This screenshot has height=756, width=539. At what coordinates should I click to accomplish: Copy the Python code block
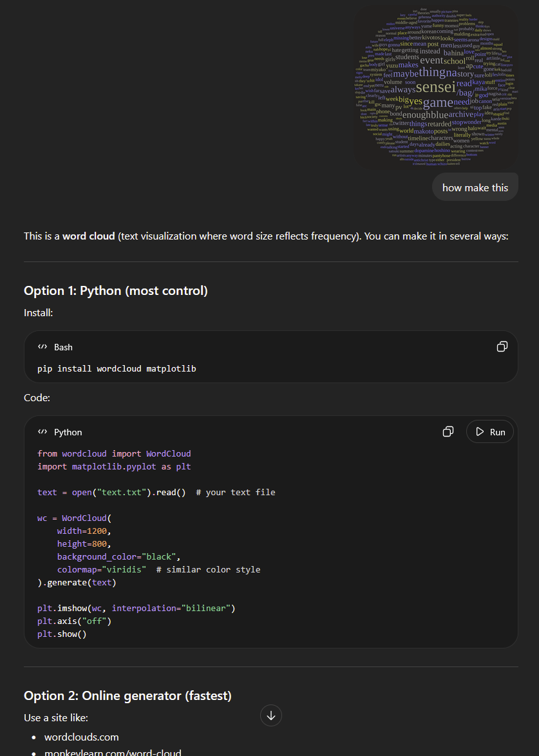[448, 431]
